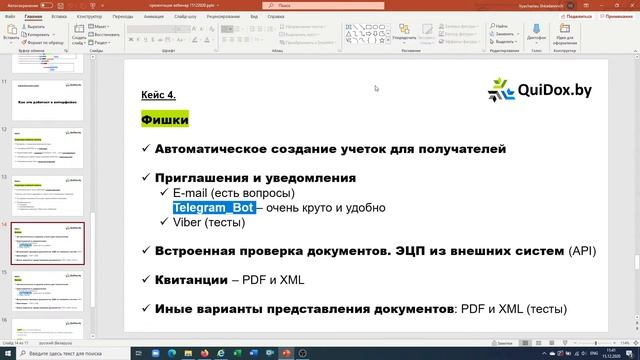Start slideshow from status bar icon

[x=565, y=343]
